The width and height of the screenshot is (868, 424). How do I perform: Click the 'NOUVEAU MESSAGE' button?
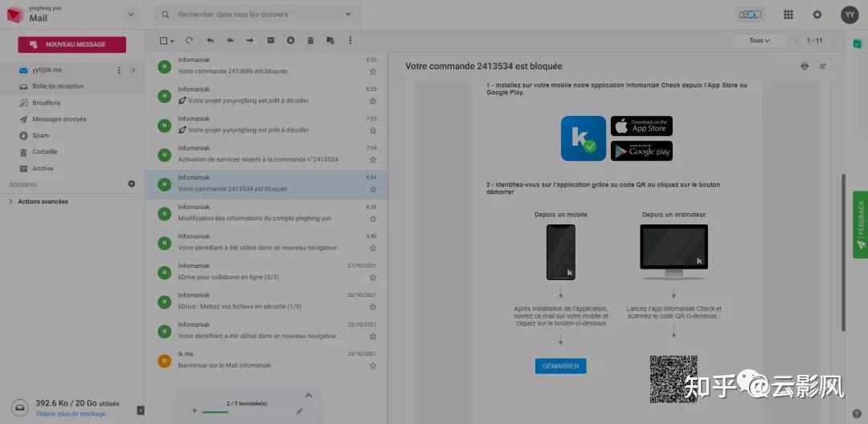(x=72, y=44)
